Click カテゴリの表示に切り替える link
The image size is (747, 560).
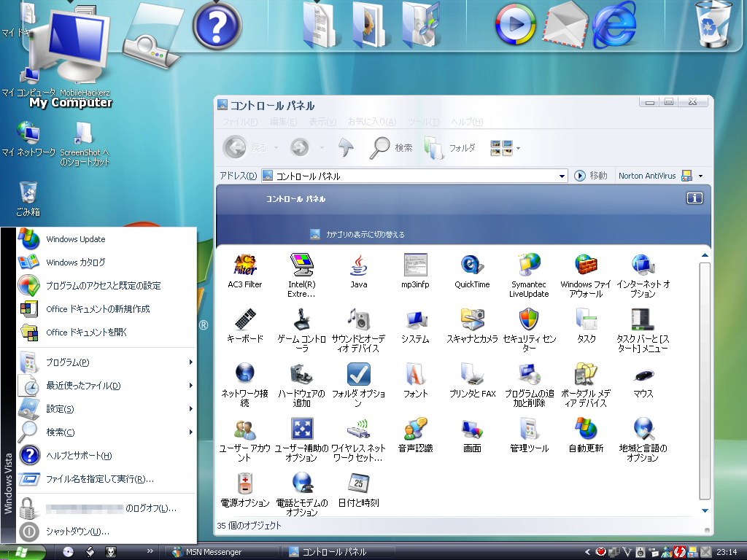[365, 234]
